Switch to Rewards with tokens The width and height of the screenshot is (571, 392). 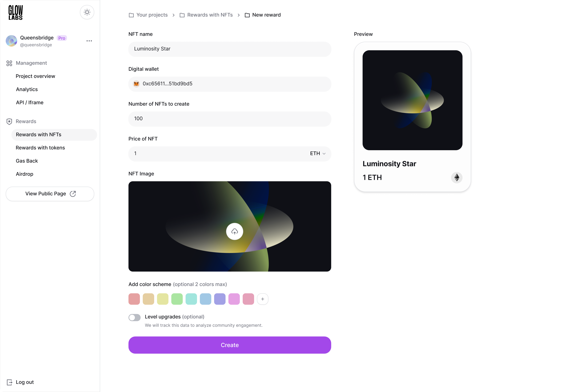(x=40, y=148)
